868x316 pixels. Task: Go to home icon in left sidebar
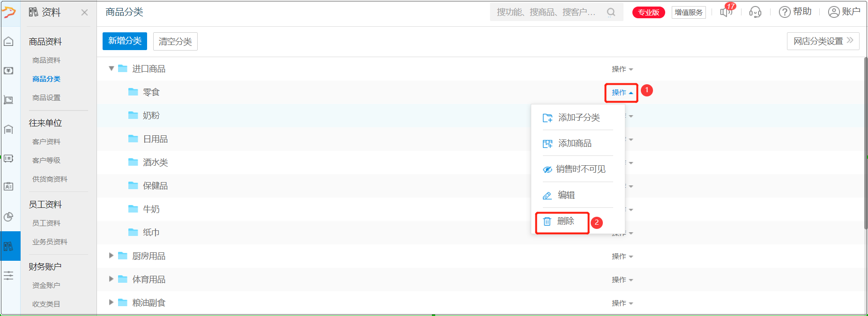pyautogui.click(x=8, y=42)
